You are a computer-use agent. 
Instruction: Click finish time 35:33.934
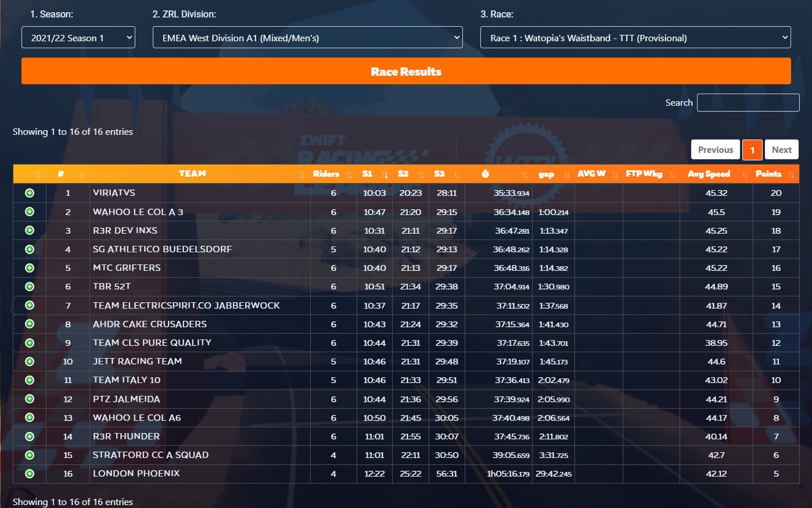[x=511, y=193]
